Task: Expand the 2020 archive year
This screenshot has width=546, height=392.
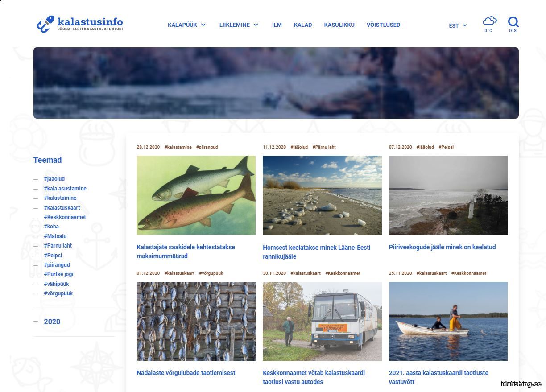Action: [52, 322]
